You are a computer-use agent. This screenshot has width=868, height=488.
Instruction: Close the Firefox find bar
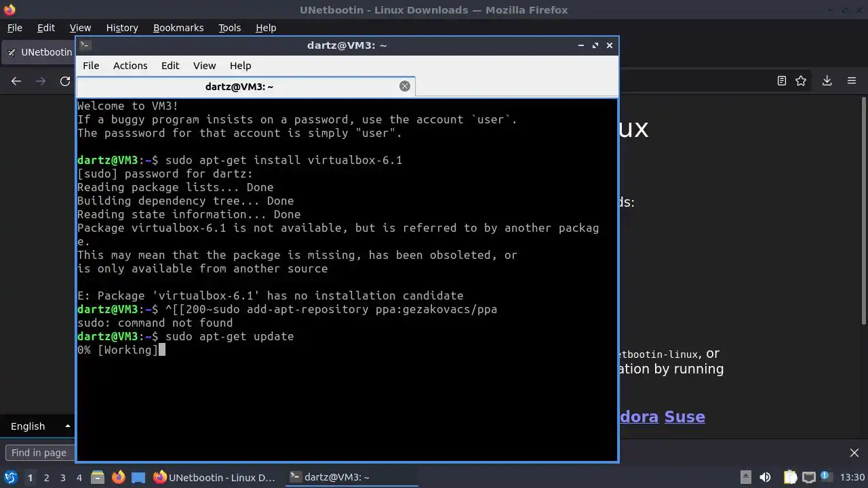(854, 453)
